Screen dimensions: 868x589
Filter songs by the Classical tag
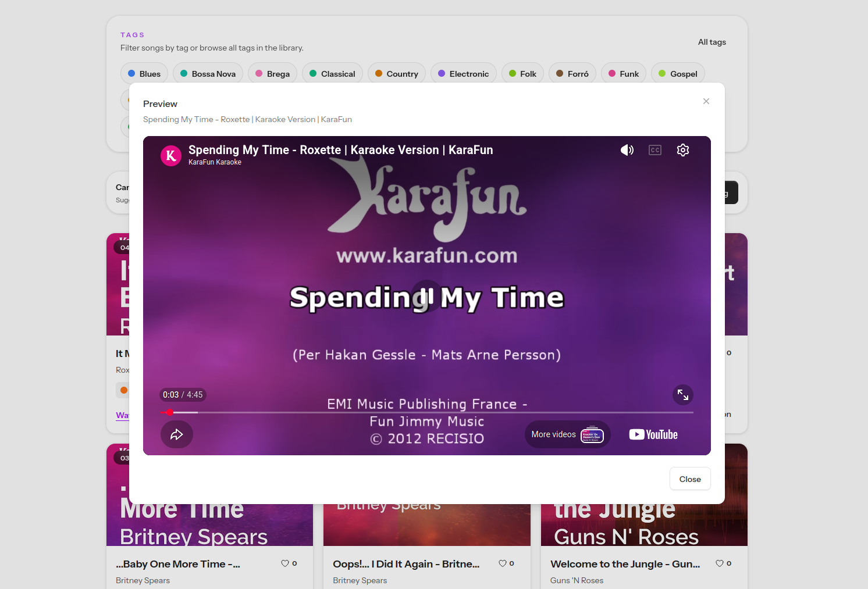coord(332,74)
